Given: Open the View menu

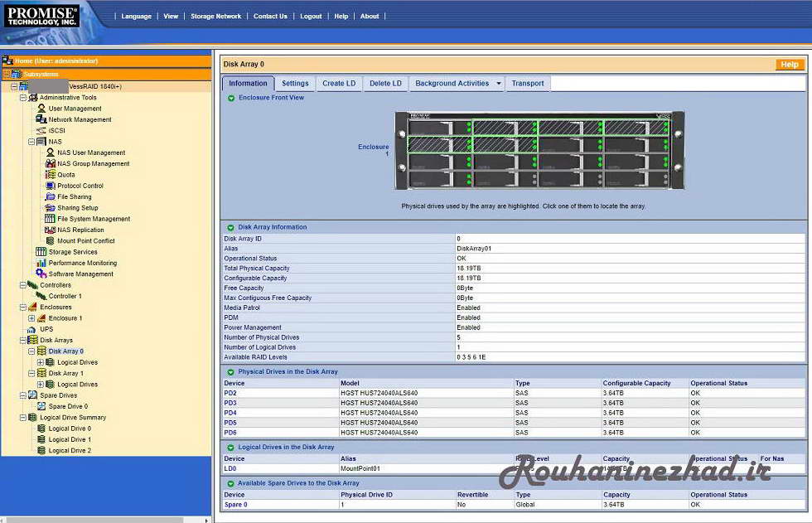Looking at the screenshot, I should coord(171,16).
